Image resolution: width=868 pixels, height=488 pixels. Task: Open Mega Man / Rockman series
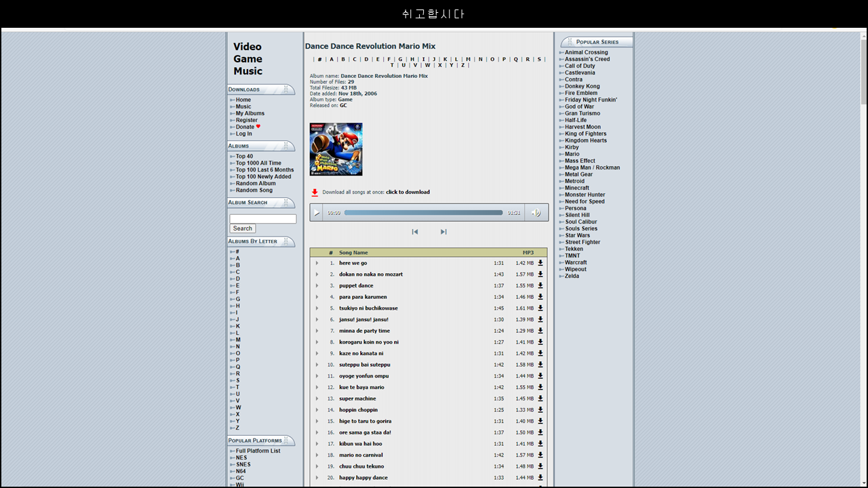593,168
